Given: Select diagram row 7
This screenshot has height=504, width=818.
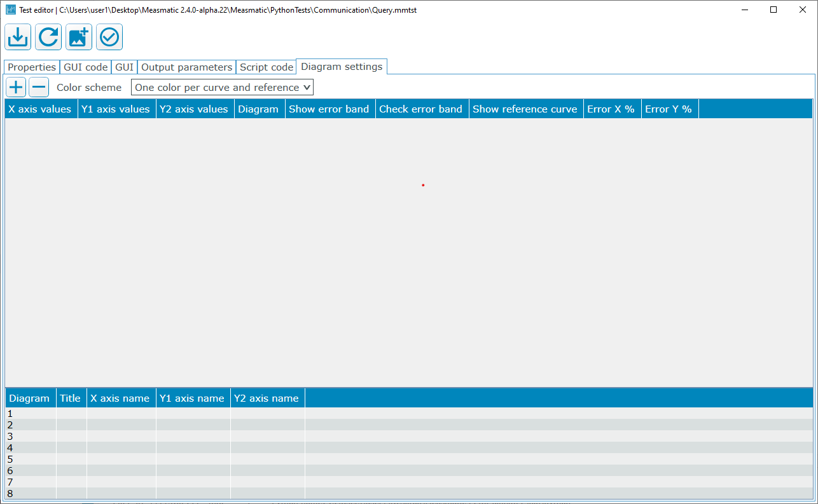Looking at the screenshot, I should coord(409,482).
